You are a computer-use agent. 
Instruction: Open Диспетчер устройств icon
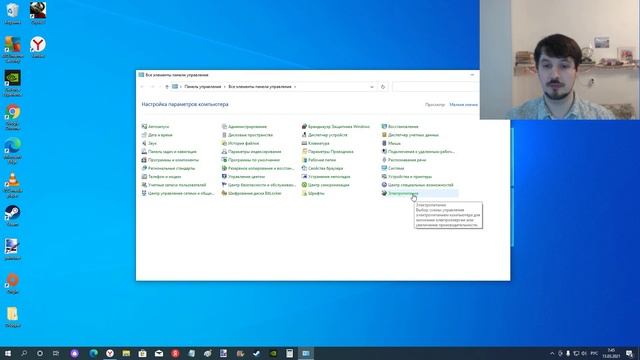[x=304, y=135]
